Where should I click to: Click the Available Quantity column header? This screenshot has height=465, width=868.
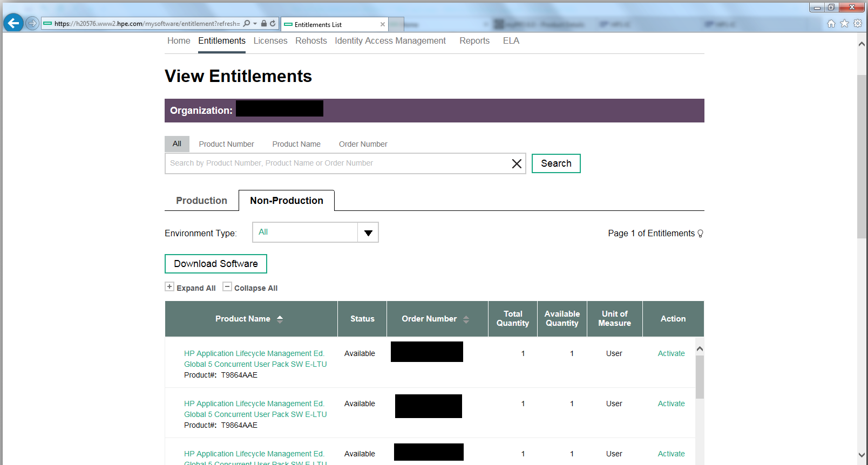tap(562, 319)
